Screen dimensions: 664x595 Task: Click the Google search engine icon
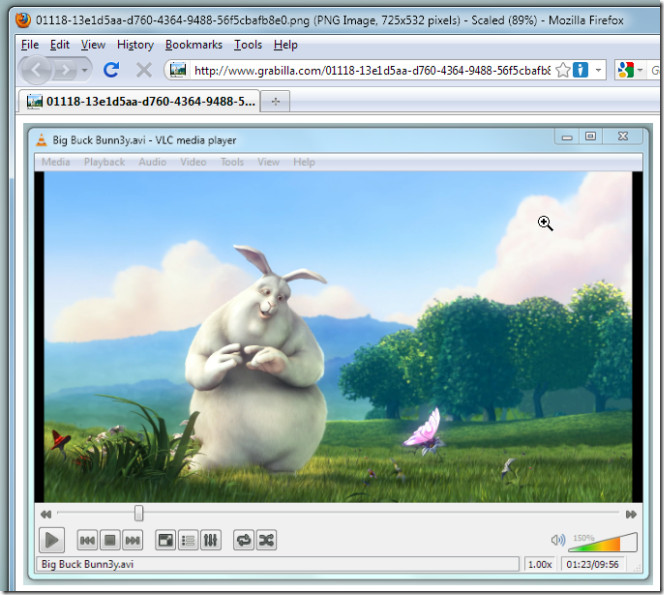(x=625, y=69)
